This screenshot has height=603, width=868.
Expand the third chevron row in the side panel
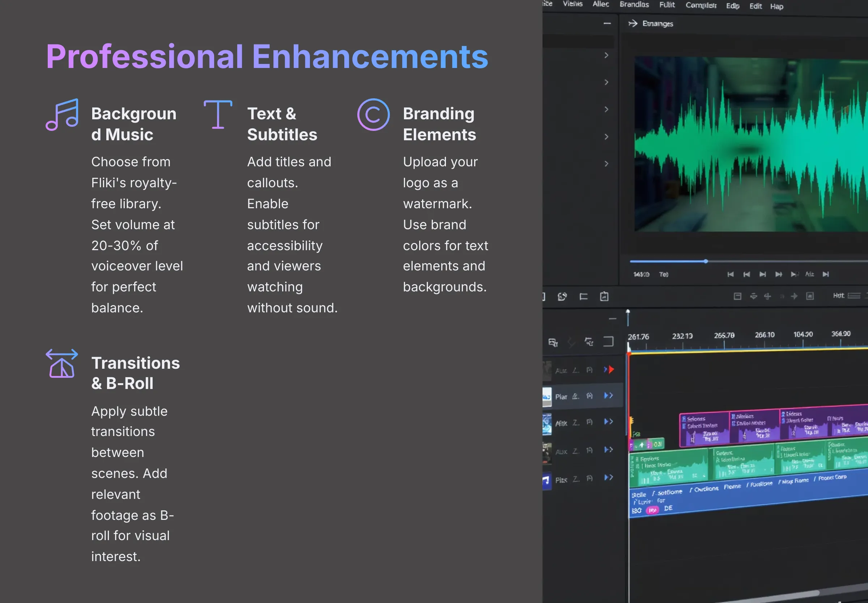coord(607,110)
